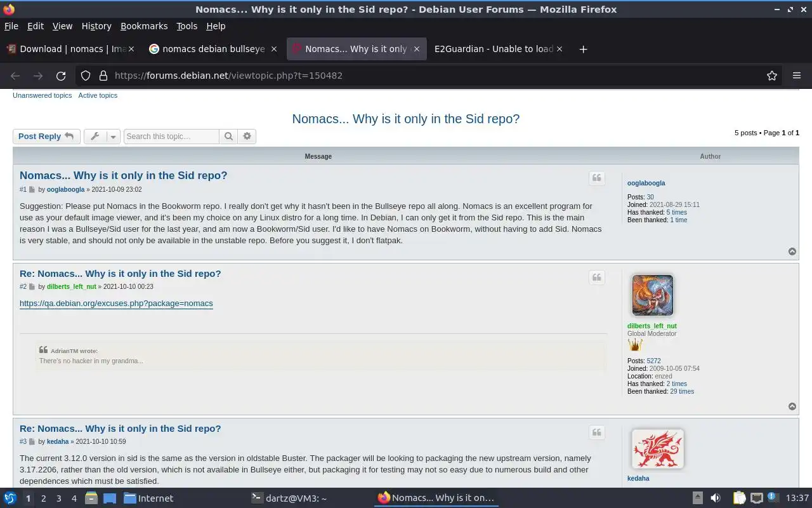Click the first post's title link
Screen dimensions: 812x508
click(x=123, y=176)
